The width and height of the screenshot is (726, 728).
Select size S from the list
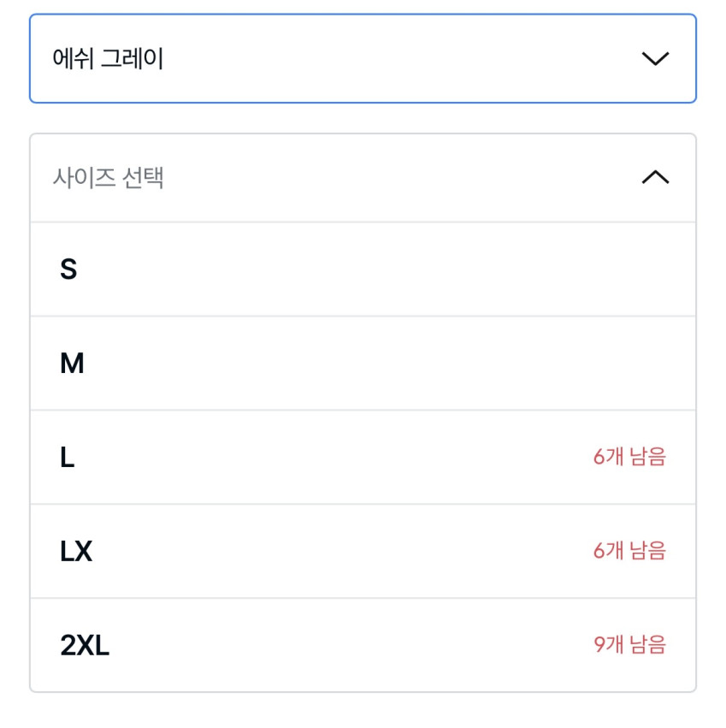coord(363,269)
